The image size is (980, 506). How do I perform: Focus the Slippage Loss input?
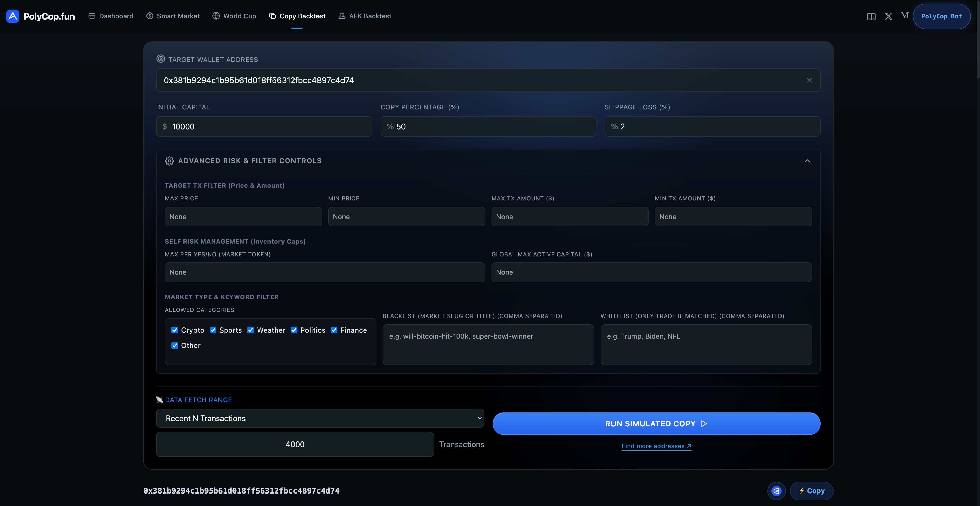pos(712,127)
